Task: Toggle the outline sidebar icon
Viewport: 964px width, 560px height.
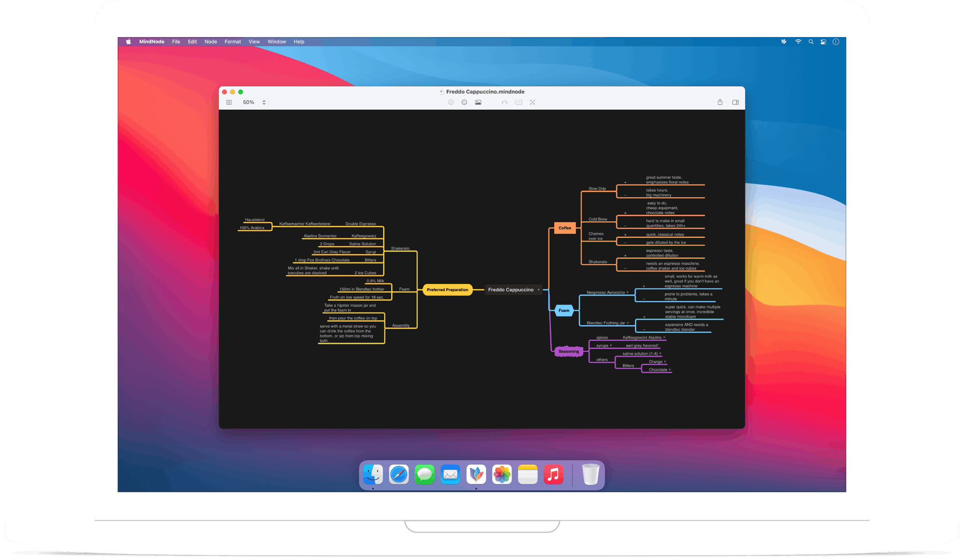Action: pyautogui.click(x=229, y=102)
